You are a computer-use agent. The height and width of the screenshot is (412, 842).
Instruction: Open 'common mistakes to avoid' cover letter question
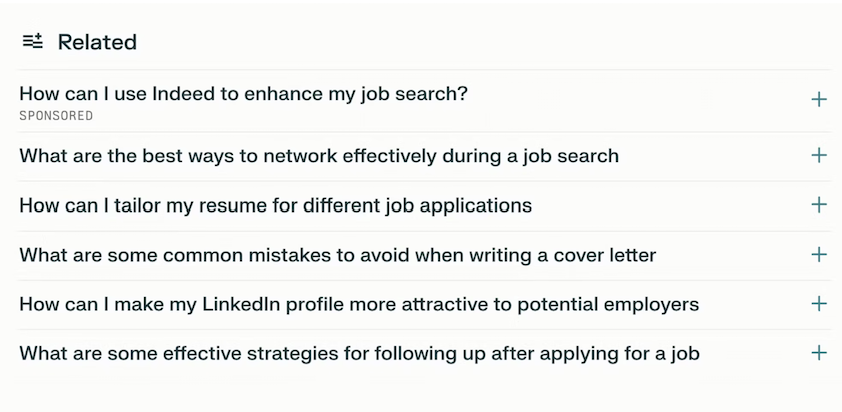click(x=338, y=255)
